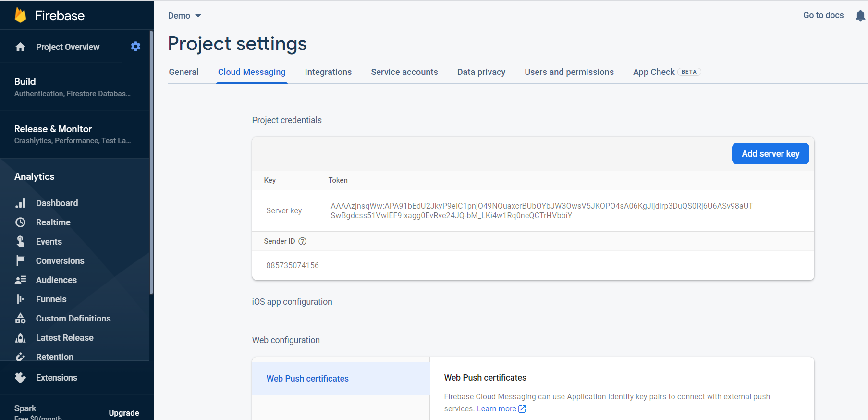Open Latest Release in the sidebar

coord(65,338)
